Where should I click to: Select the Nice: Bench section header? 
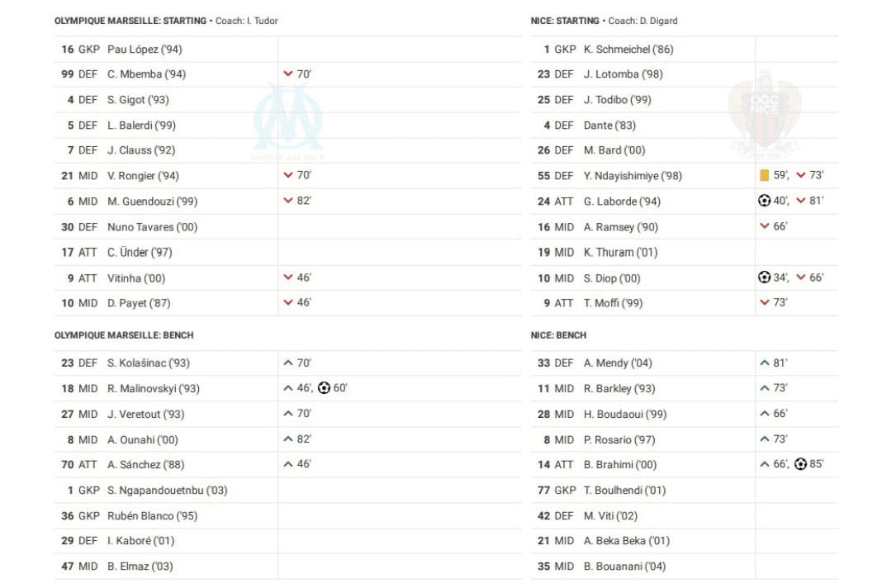pyautogui.click(x=558, y=335)
